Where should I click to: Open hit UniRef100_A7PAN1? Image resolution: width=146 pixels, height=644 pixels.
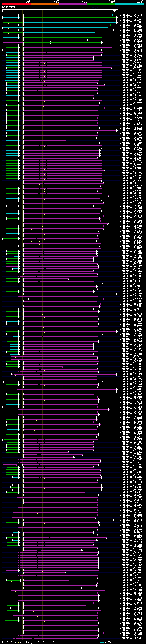131,22
